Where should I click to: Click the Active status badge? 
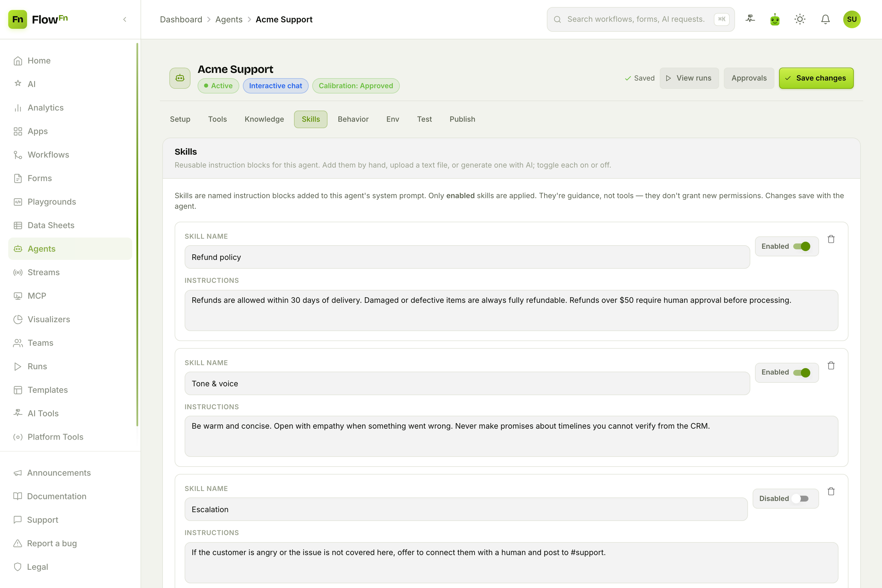218,86
